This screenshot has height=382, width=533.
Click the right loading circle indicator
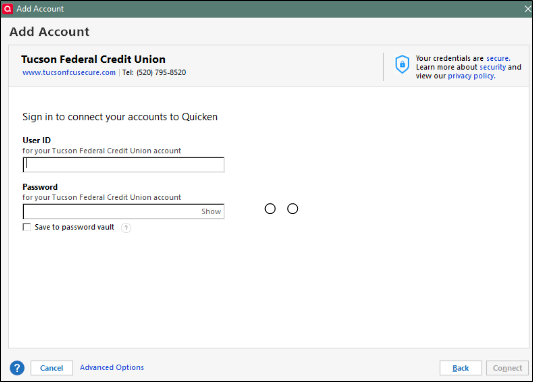pyautogui.click(x=293, y=209)
